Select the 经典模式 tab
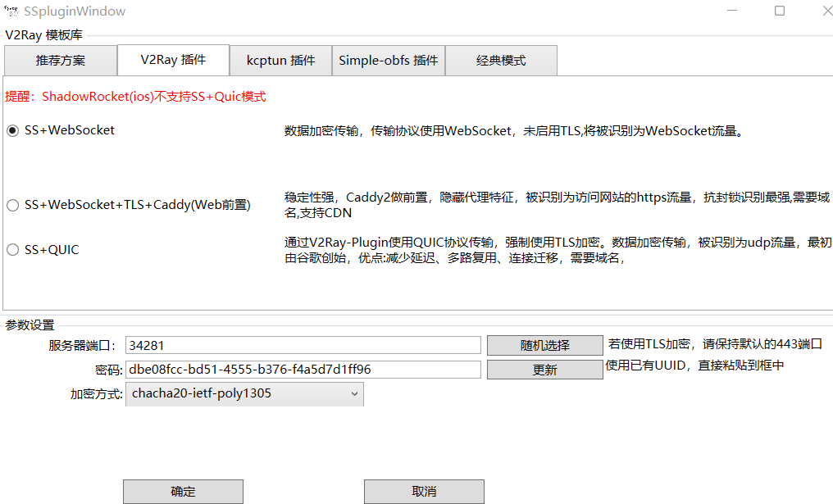The width and height of the screenshot is (833, 504). 501,61
